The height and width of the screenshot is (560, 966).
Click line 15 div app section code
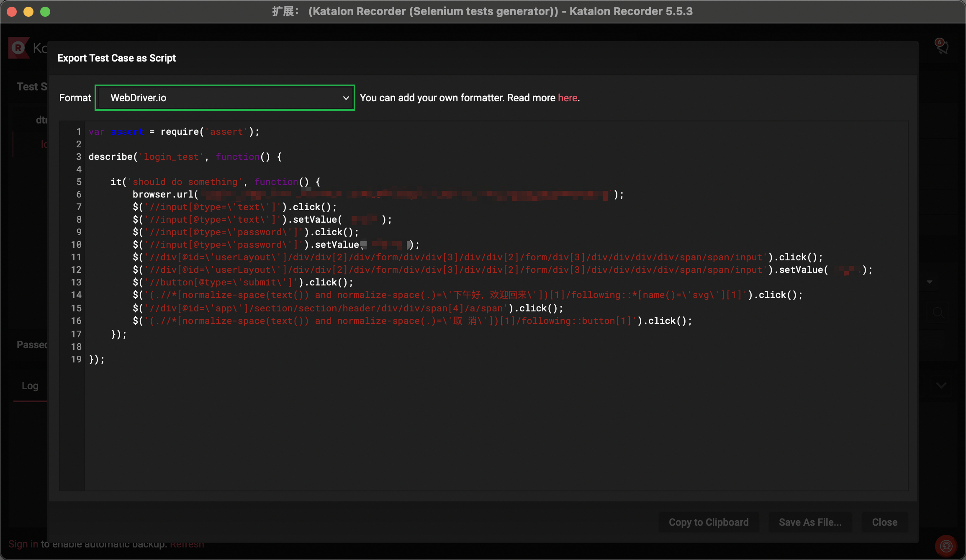point(348,308)
